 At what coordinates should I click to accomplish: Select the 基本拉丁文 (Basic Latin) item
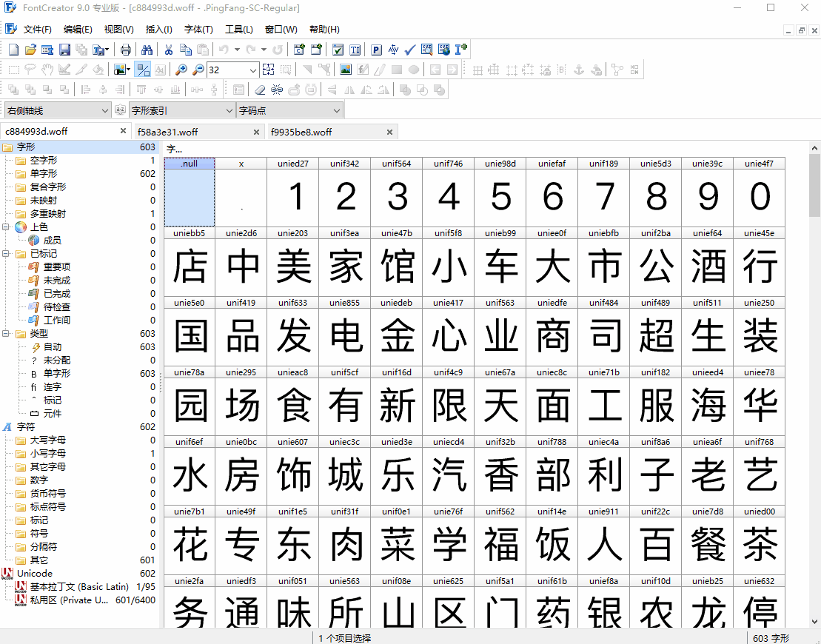79,587
